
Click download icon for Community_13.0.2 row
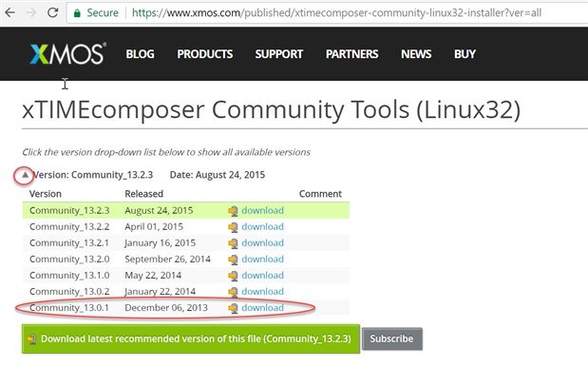point(233,292)
